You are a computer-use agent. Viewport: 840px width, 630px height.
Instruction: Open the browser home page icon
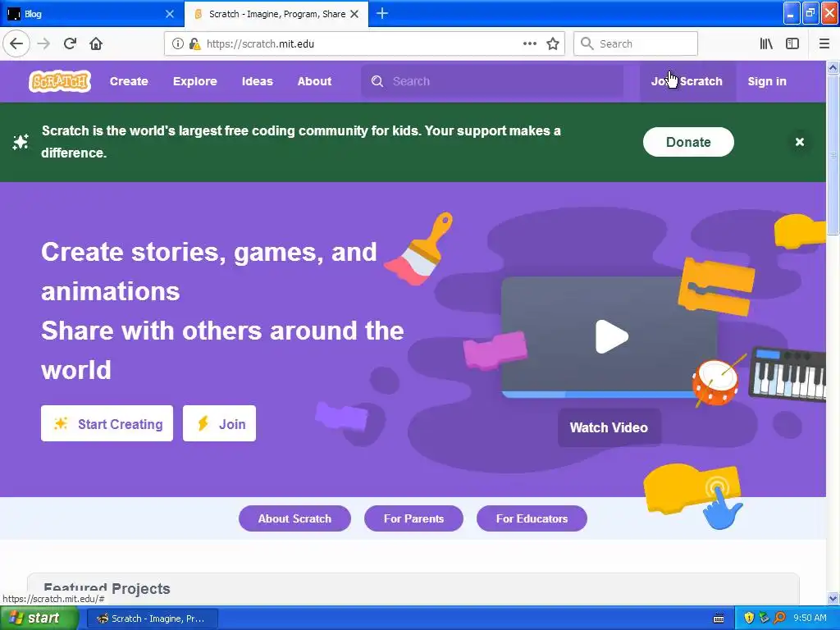click(96, 43)
